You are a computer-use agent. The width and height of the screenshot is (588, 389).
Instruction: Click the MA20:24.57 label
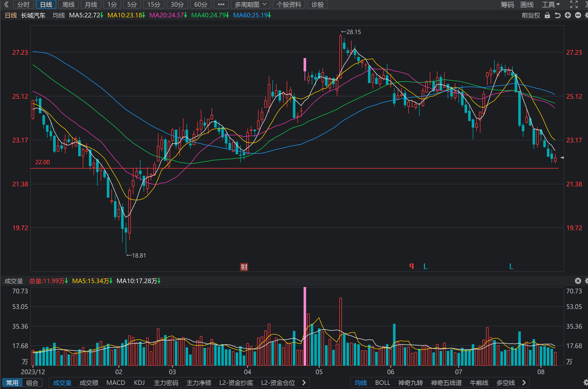click(x=168, y=15)
